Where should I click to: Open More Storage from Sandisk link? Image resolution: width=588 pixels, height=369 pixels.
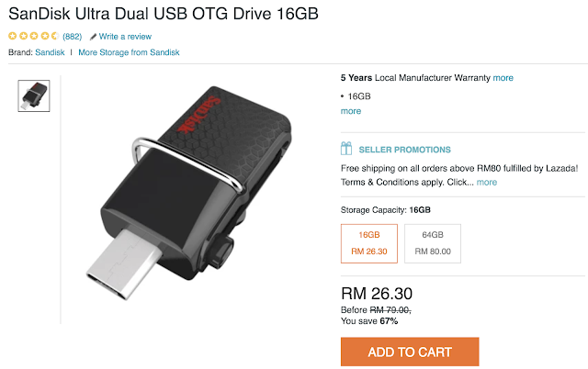129,52
